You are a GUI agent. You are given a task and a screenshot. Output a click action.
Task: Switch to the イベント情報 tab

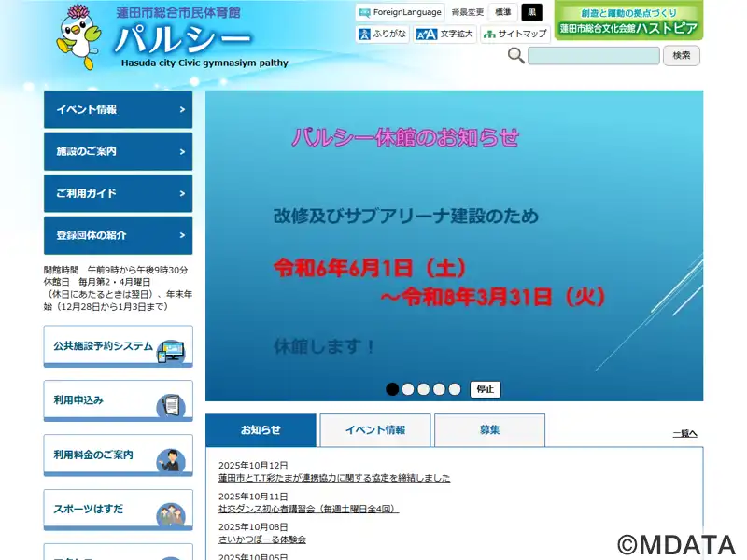375,430
